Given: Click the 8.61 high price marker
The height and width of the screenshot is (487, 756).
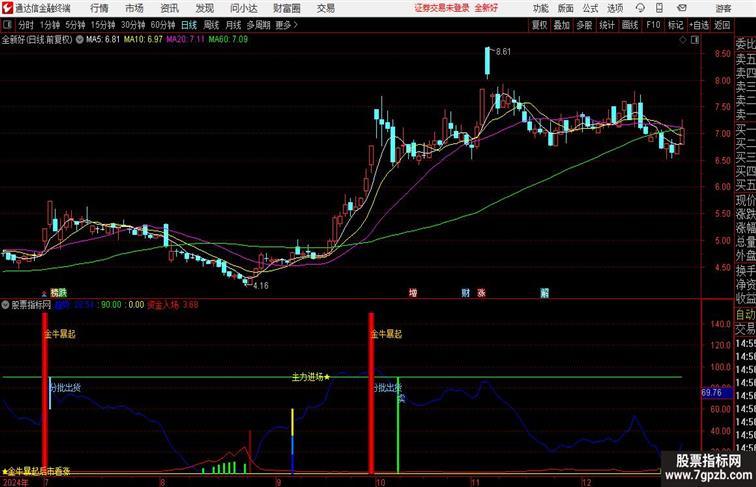Looking at the screenshot, I should coord(503,52).
